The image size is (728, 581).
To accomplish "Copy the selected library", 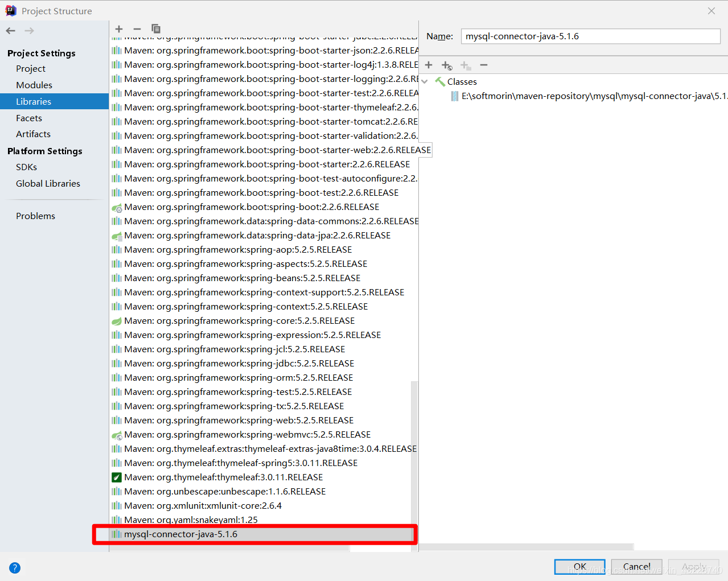I will 156,28.
